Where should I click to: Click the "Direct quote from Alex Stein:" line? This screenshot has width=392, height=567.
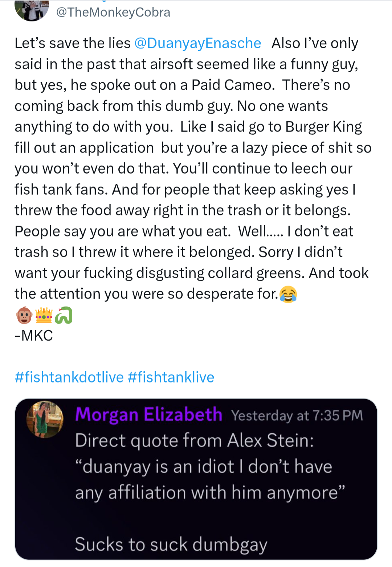point(194,441)
